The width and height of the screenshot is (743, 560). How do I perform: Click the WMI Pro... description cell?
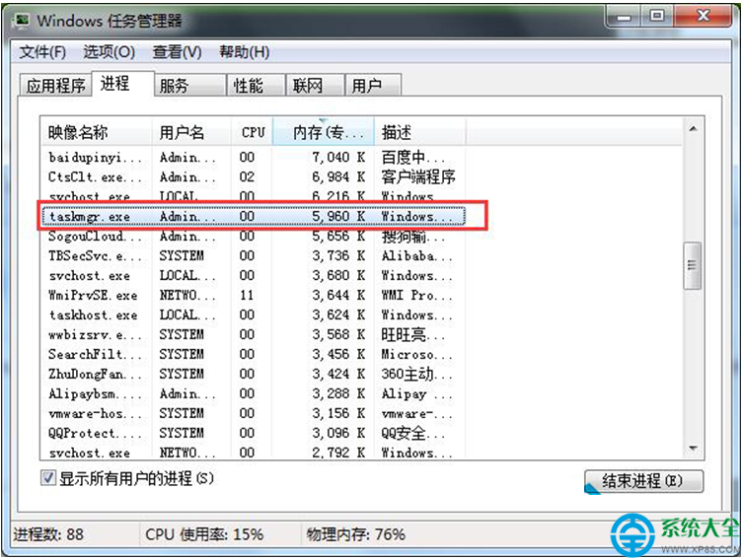416,296
